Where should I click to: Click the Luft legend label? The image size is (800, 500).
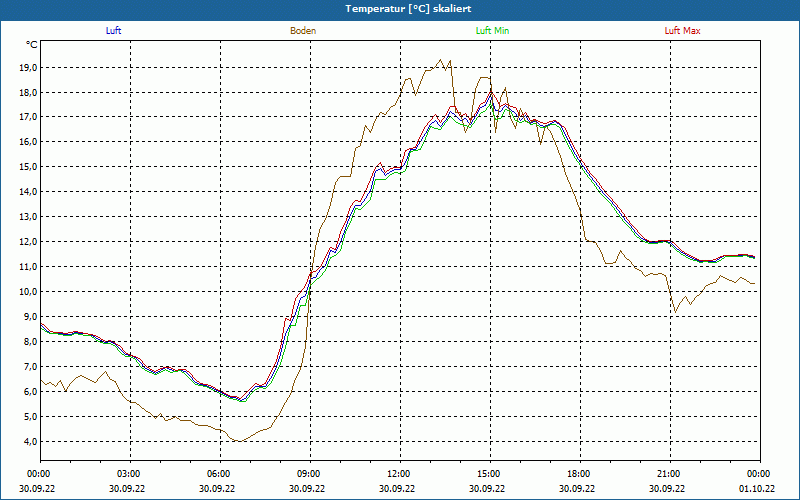[x=113, y=31]
